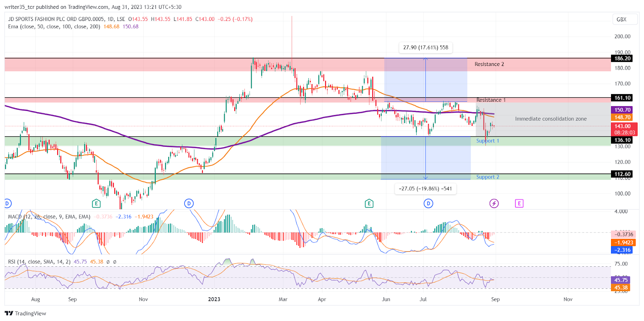The image size is (644, 321).
Task: Click the green E earnings marker between Apr and Jun
Action: coord(369,204)
